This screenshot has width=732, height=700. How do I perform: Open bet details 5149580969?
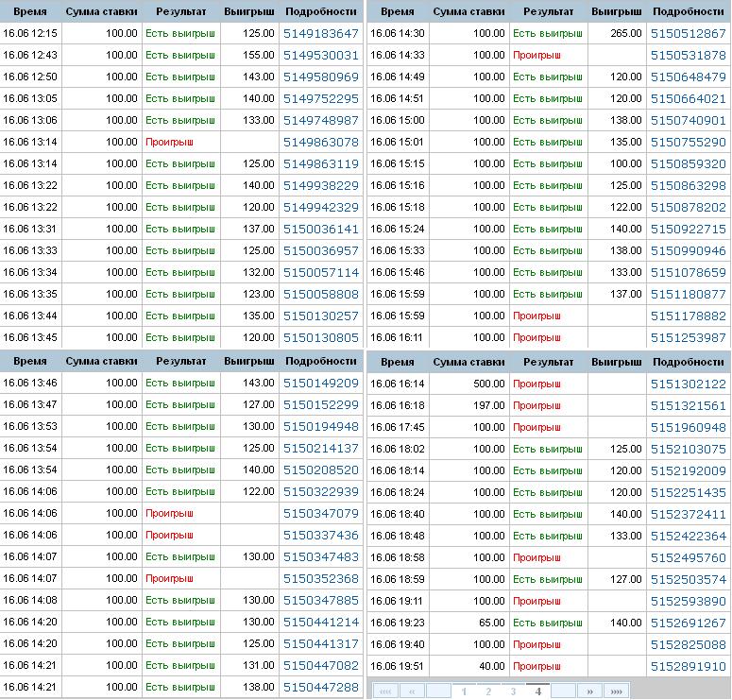(321, 77)
